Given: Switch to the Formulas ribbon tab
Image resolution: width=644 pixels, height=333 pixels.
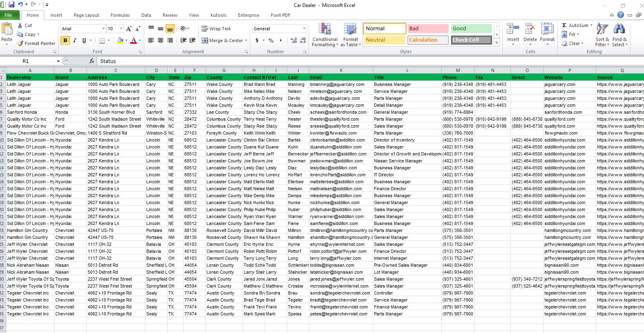Looking at the screenshot, I should pos(120,15).
